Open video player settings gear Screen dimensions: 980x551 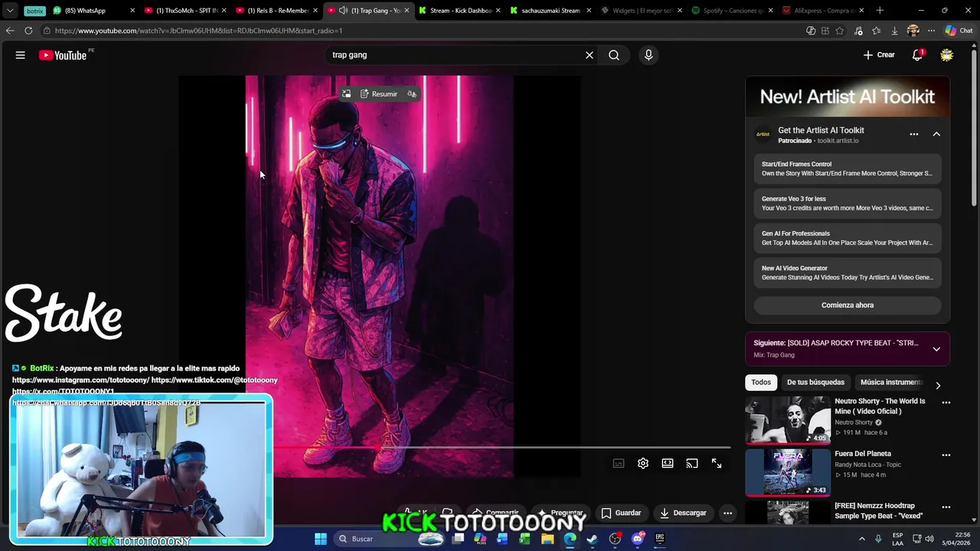643,463
